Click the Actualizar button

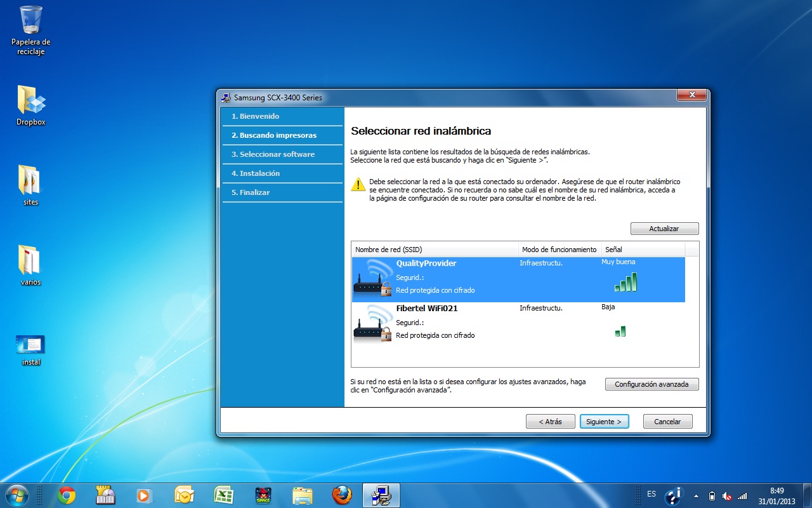tap(664, 229)
